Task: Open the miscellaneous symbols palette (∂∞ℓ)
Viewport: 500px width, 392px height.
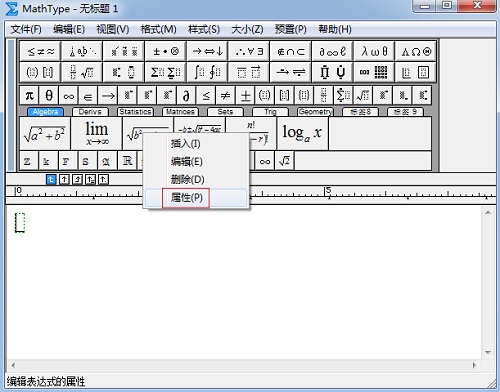Action: coord(332,51)
